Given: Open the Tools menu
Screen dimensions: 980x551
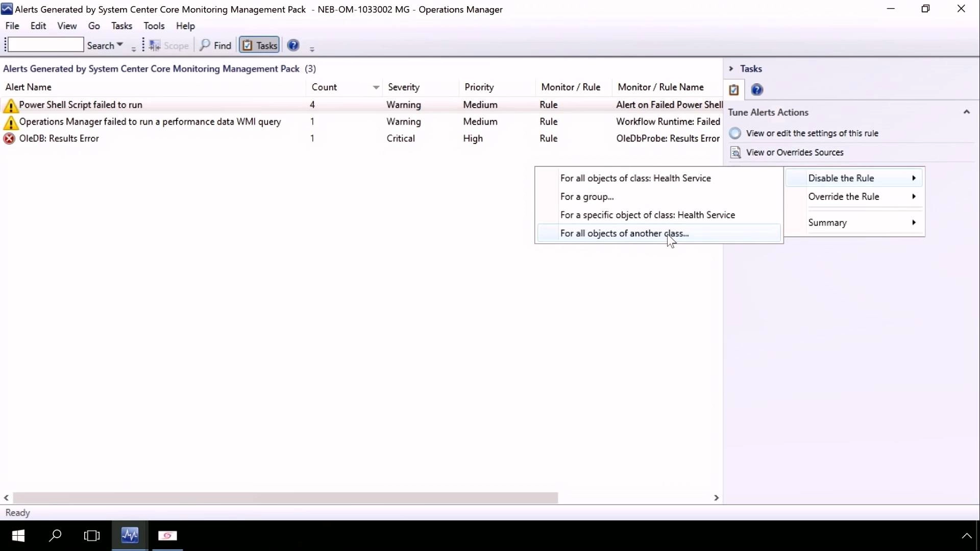Looking at the screenshot, I should click(x=154, y=26).
